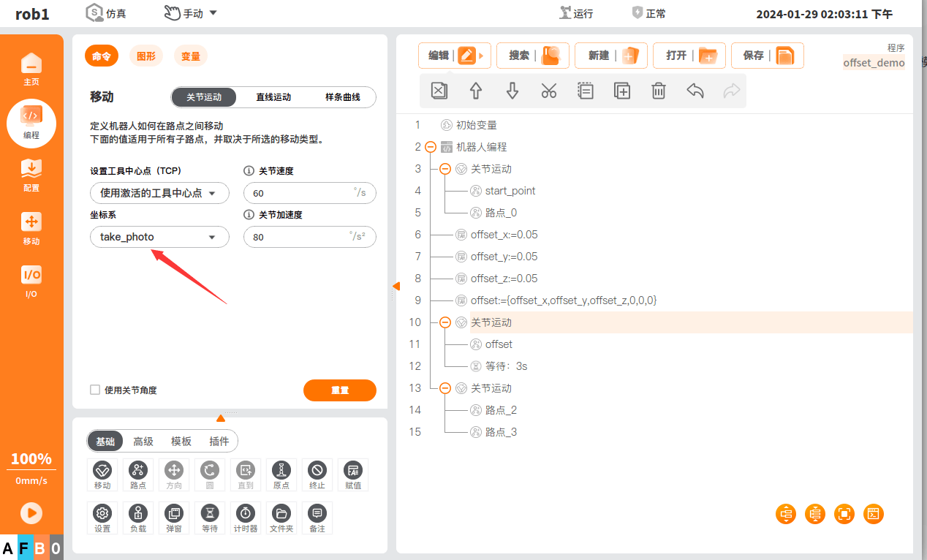Screen dimensions: 927x560
Task: Insert a waypoint (路点) command icon
Action: (137, 474)
